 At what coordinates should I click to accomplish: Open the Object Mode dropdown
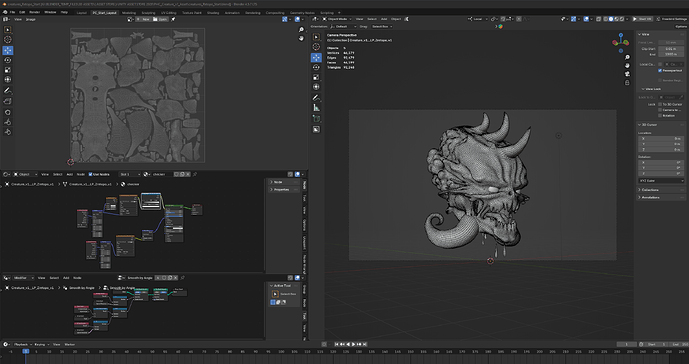pyautogui.click(x=337, y=19)
